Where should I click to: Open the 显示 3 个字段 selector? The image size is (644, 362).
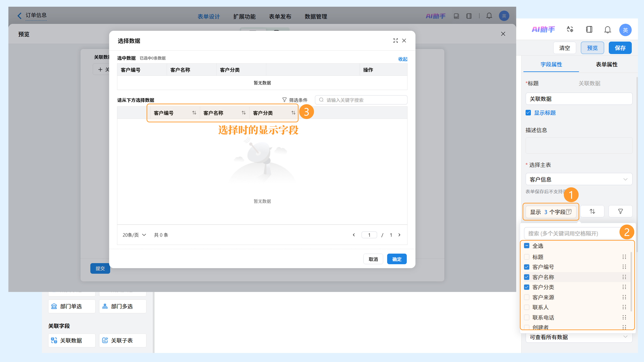(551, 212)
